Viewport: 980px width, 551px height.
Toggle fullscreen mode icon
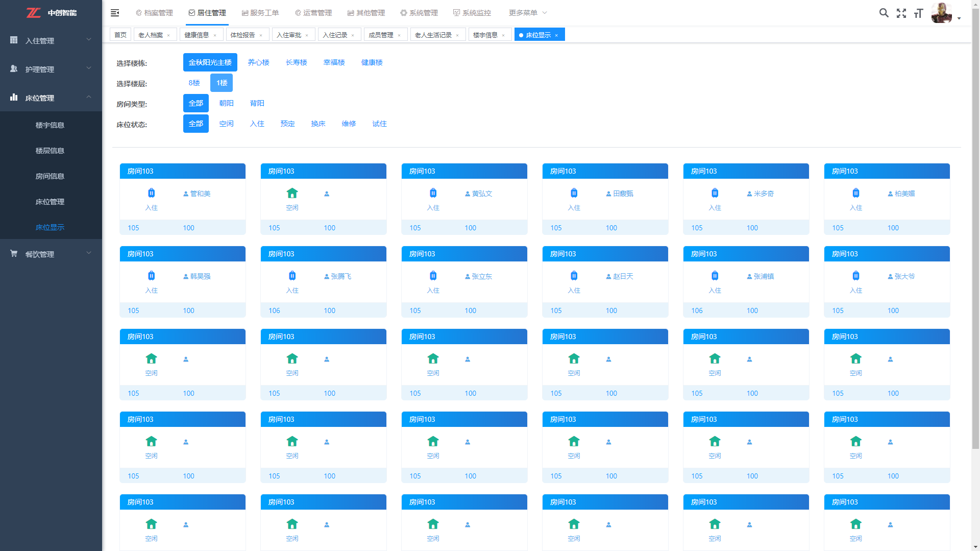(901, 13)
